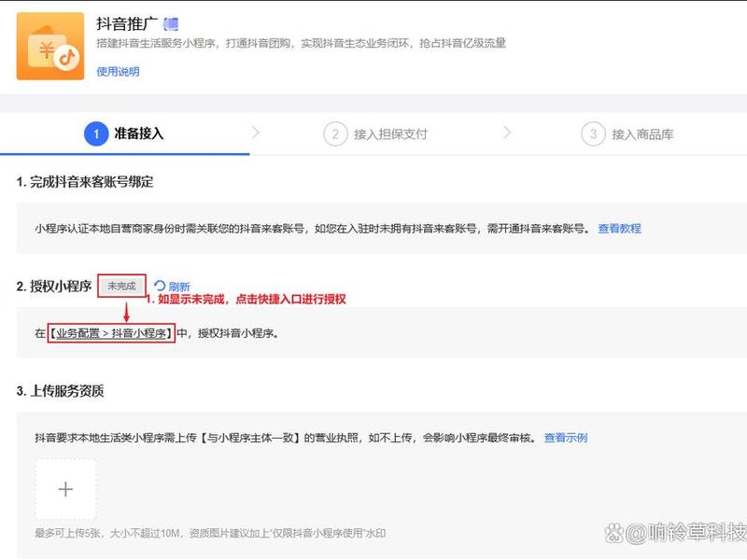The image size is (747, 560).
Task: Click upload hint text 最多可上传5张
Action: tap(67, 532)
